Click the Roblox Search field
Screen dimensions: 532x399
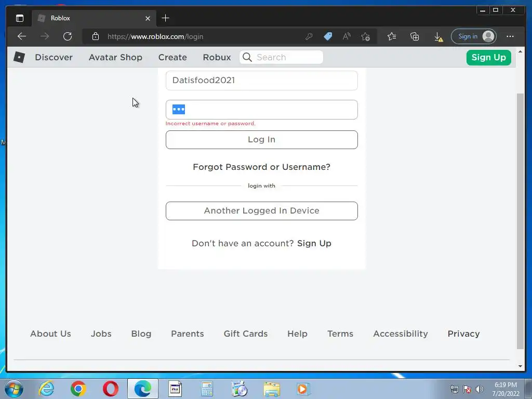pos(281,57)
